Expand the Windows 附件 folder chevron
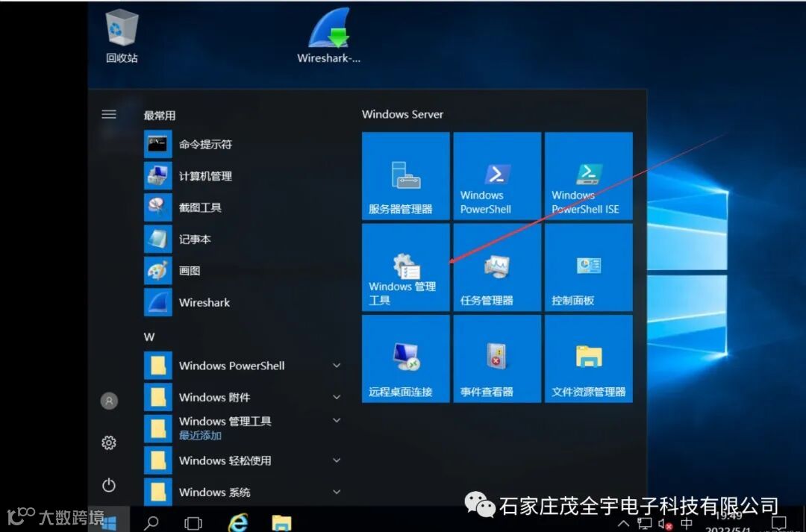 click(x=337, y=397)
